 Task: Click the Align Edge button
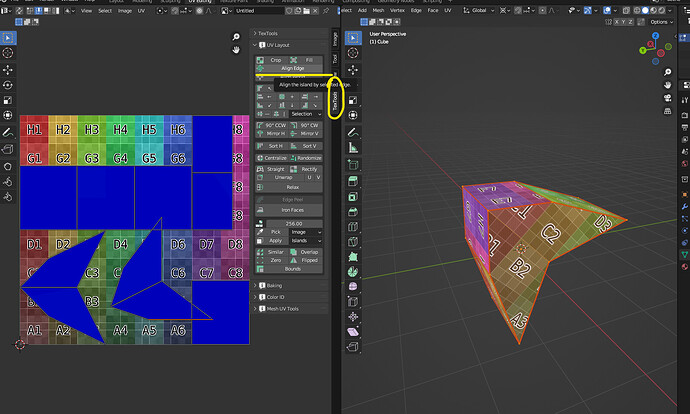(x=289, y=68)
